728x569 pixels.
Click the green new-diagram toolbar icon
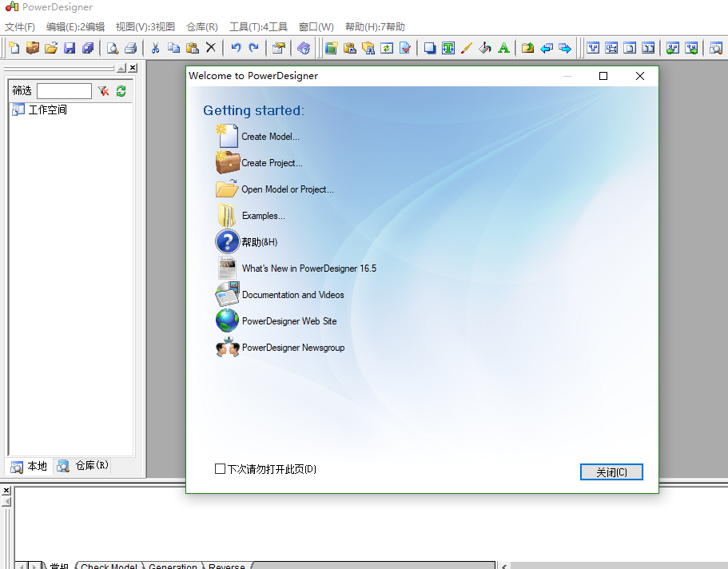click(x=331, y=48)
